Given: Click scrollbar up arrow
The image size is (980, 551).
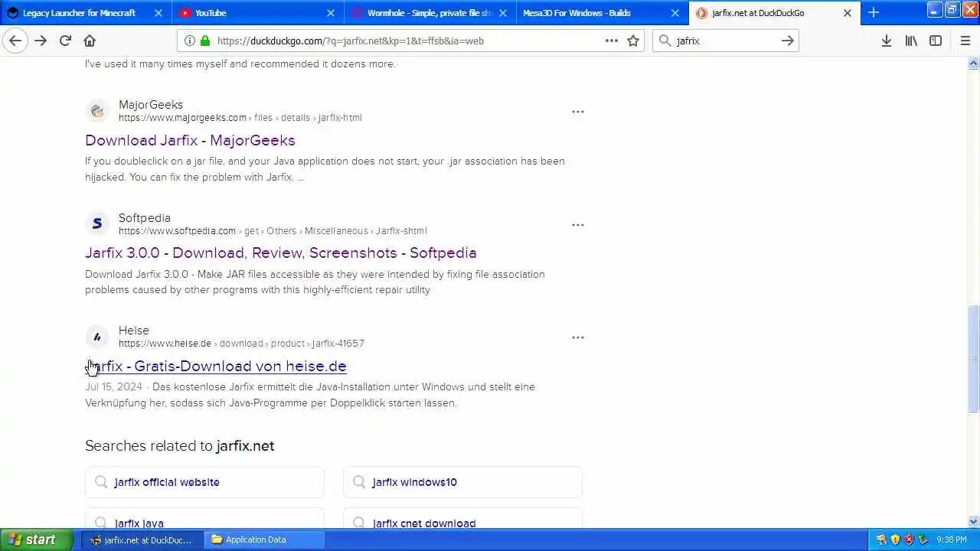Looking at the screenshot, I should (x=973, y=63).
